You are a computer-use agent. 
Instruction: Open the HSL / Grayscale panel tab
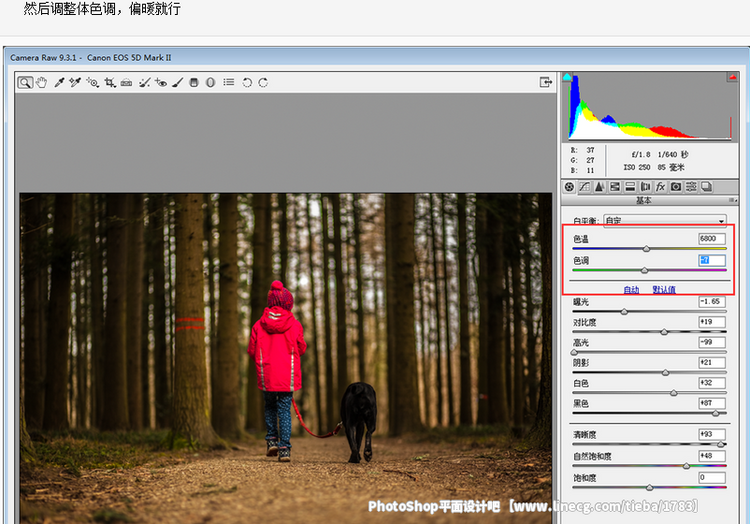615,186
